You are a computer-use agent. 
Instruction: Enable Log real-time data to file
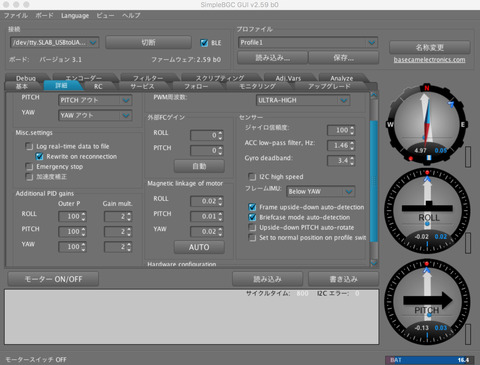[29, 146]
